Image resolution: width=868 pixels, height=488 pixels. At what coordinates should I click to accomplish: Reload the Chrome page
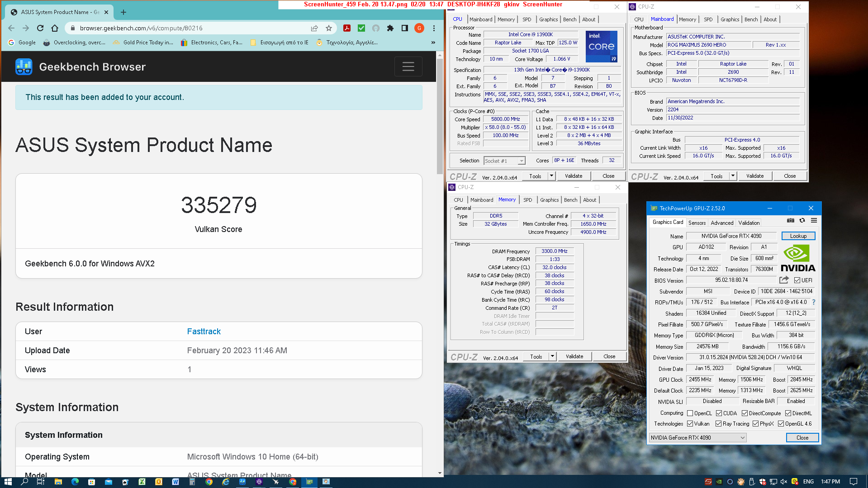coord(40,28)
